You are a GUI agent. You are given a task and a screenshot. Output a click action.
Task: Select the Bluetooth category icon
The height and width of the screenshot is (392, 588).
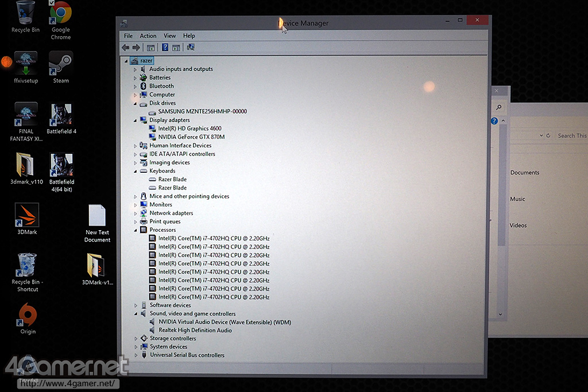point(143,86)
